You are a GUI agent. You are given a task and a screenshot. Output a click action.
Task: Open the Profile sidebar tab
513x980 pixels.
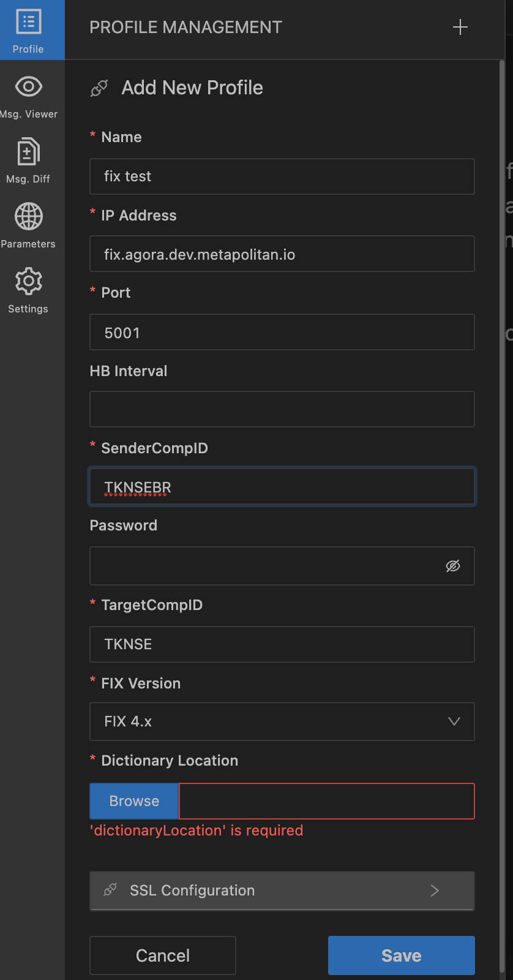click(x=29, y=30)
